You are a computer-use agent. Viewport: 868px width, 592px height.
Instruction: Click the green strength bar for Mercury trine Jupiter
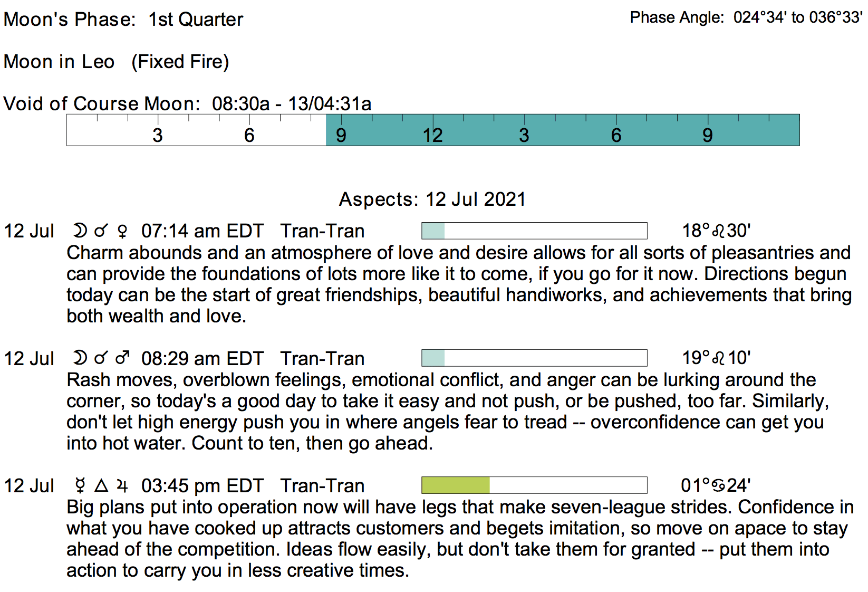tap(534, 485)
